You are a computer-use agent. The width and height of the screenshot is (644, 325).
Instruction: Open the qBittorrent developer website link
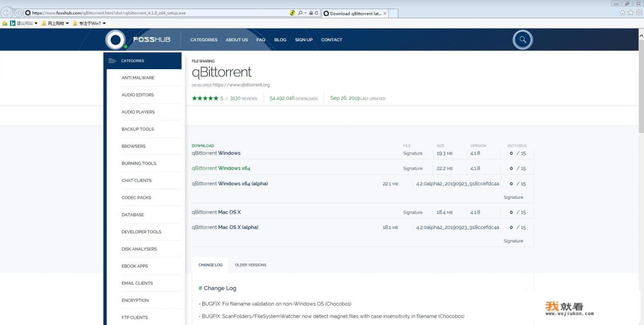point(241,85)
